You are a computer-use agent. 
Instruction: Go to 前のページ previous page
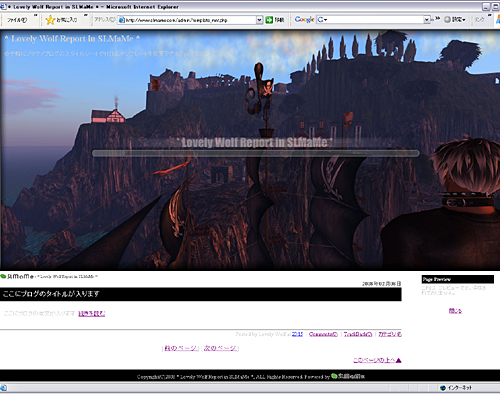[x=180, y=348]
